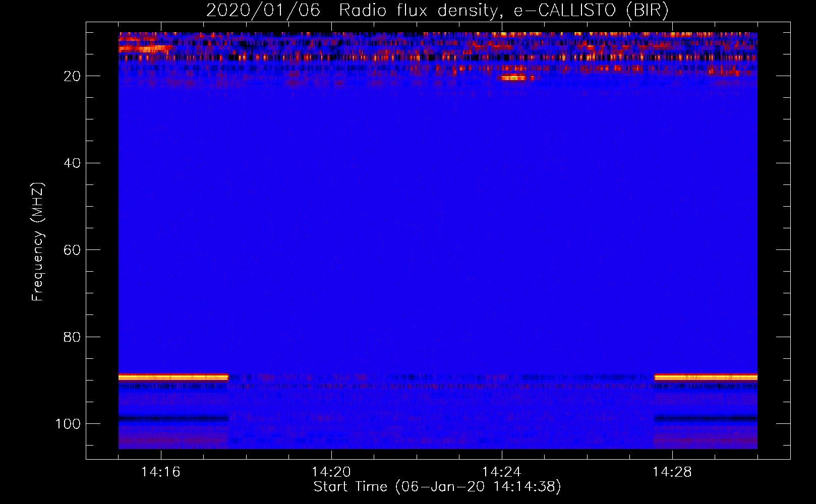Click the bright burst near 20 MHz at 14:24
The image size is (816, 504).
pos(513,78)
